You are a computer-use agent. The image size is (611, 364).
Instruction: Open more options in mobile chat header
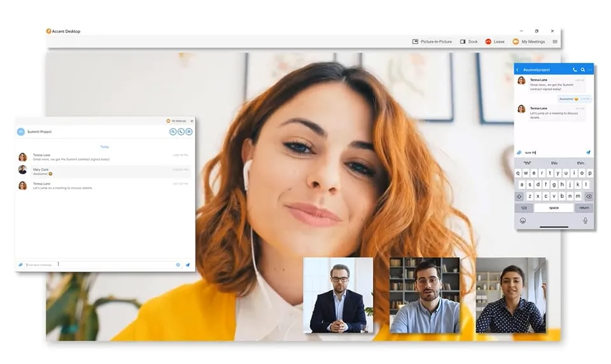590,70
